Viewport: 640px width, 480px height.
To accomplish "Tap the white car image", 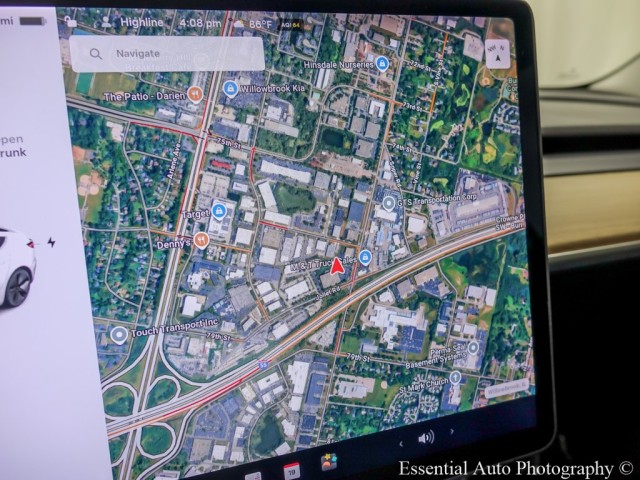I will pos(16,267).
